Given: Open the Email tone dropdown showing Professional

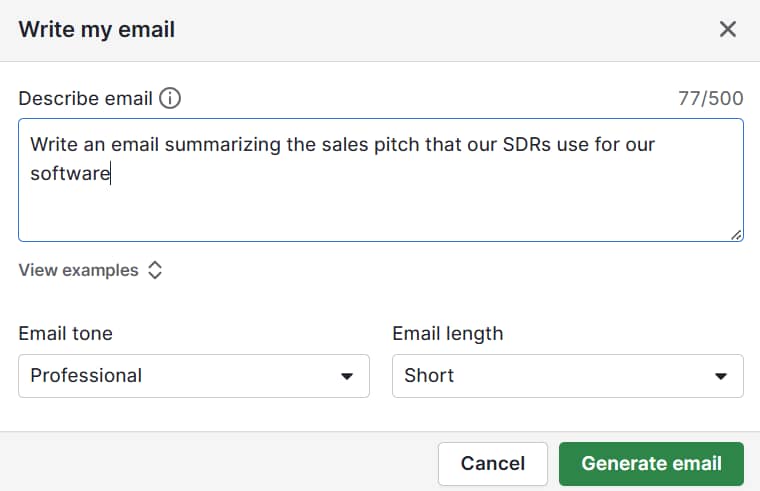Looking at the screenshot, I should (x=194, y=376).
